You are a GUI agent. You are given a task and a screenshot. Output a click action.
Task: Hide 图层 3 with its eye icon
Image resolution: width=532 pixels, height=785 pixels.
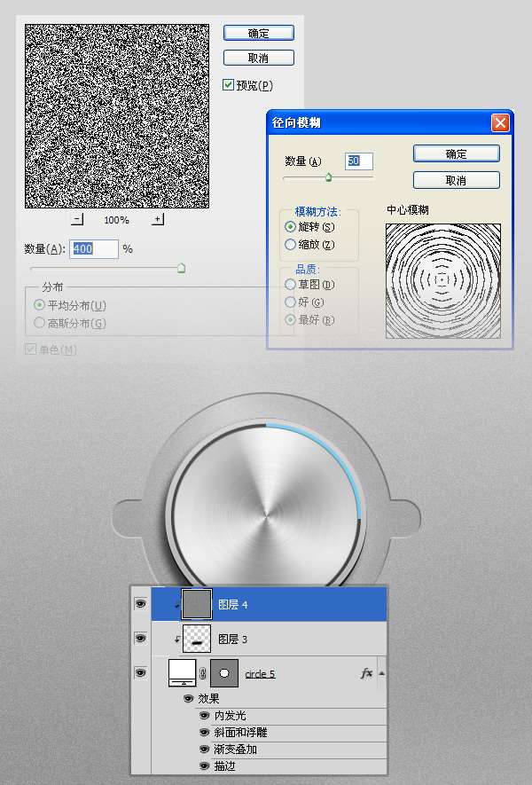[x=141, y=639]
